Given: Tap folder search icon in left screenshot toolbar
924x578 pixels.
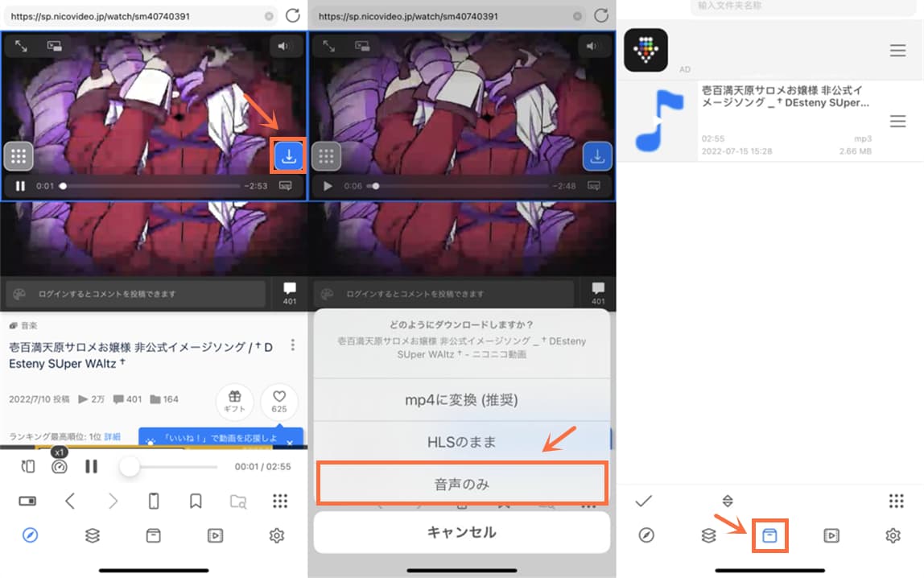Looking at the screenshot, I should point(238,502).
